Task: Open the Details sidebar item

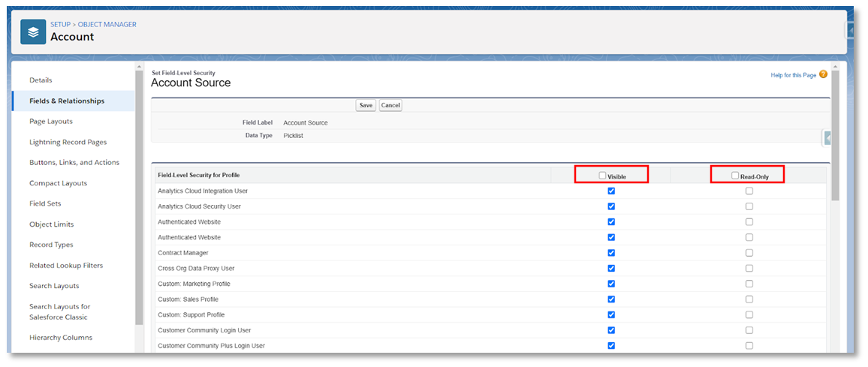Action: [x=41, y=80]
